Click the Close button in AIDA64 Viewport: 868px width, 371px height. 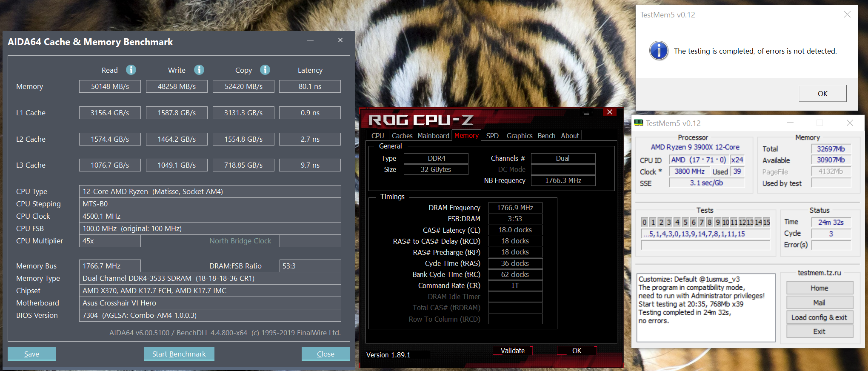pos(326,354)
